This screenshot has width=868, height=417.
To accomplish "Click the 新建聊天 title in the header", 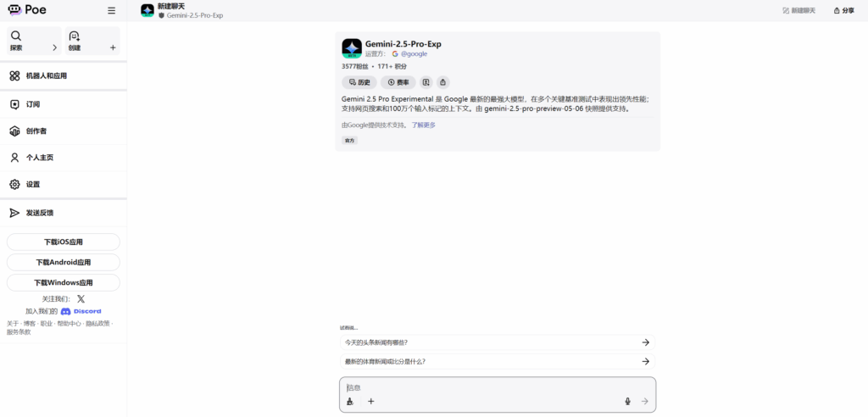I will click(x=171, y=6).
